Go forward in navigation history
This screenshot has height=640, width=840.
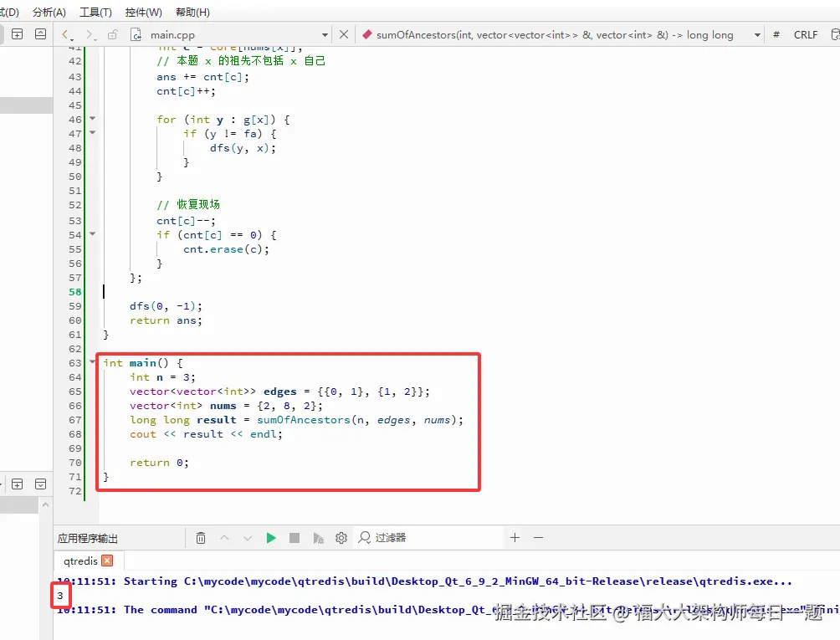coord(90,35)
